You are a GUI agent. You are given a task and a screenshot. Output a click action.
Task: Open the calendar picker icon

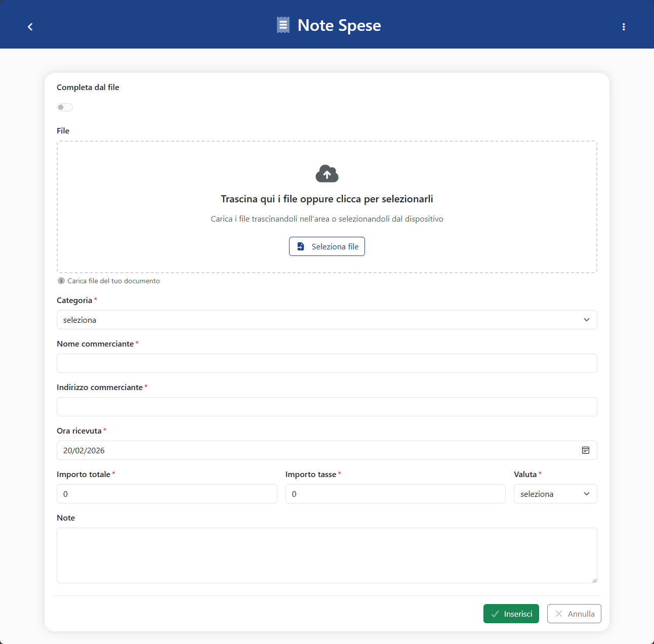click(586, 450)
